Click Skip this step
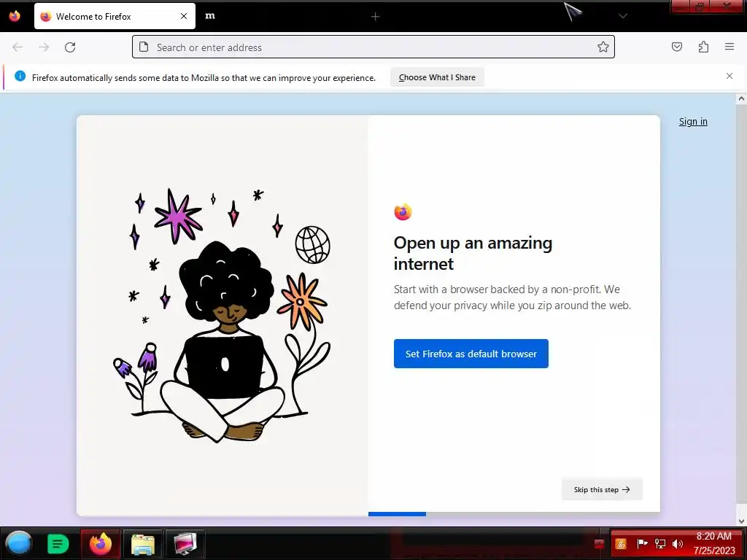The image size is (747, 560). 602,489
